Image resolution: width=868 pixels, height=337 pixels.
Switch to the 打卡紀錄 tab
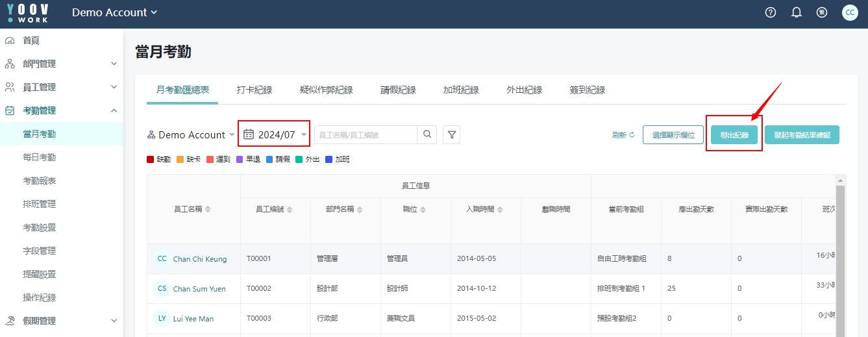pyautogui.click(x=254, y=90)
